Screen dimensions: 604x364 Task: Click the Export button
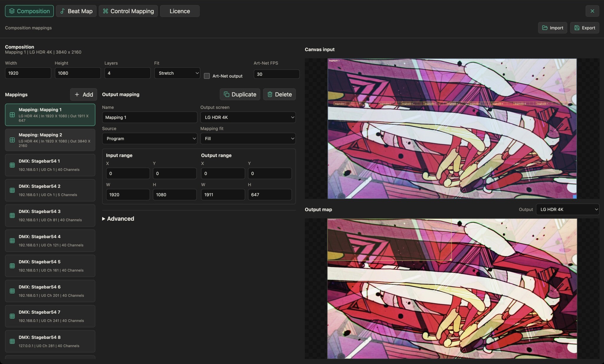[x=584, y=28]
